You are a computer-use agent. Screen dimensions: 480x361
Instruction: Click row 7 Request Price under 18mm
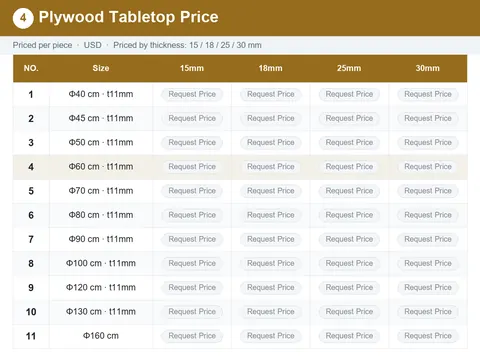click(x=271, y=239)
